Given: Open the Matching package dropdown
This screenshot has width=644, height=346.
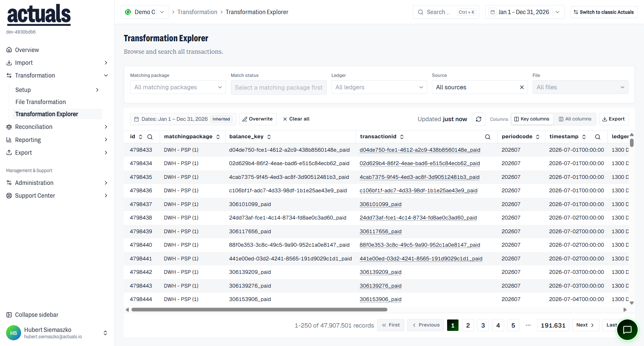Looking at the screenshot, I should point(178,87).
